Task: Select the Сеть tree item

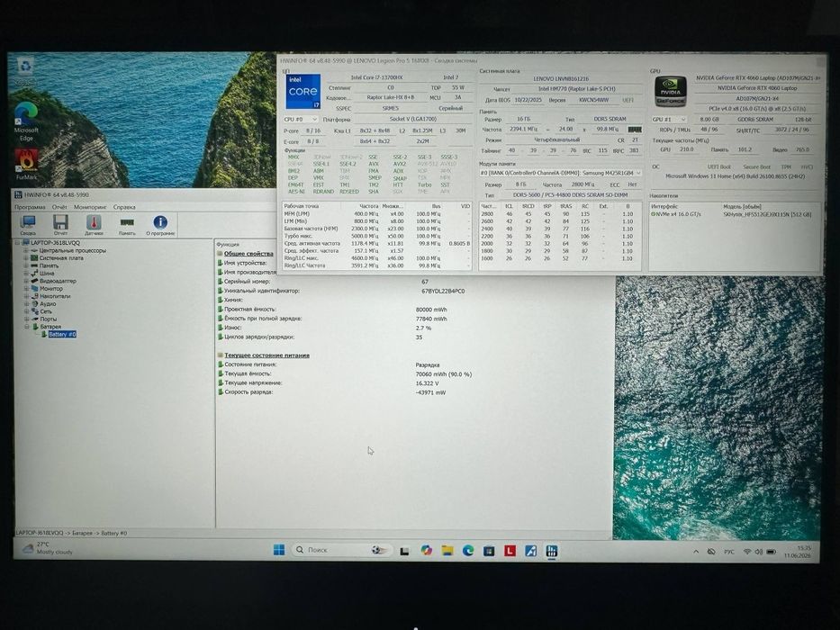Action: 46,311
